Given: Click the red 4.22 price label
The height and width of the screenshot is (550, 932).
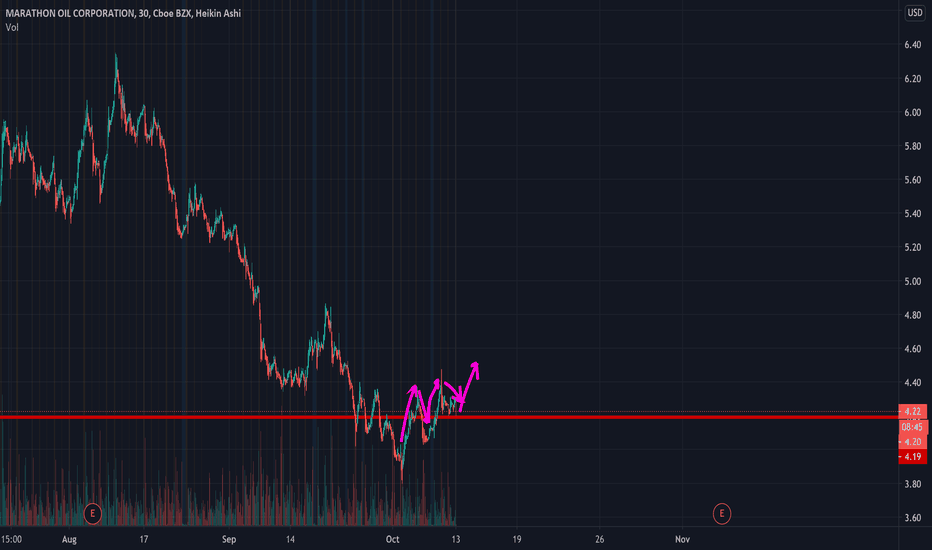Looking at the screenshot, I should click(912, 411).
